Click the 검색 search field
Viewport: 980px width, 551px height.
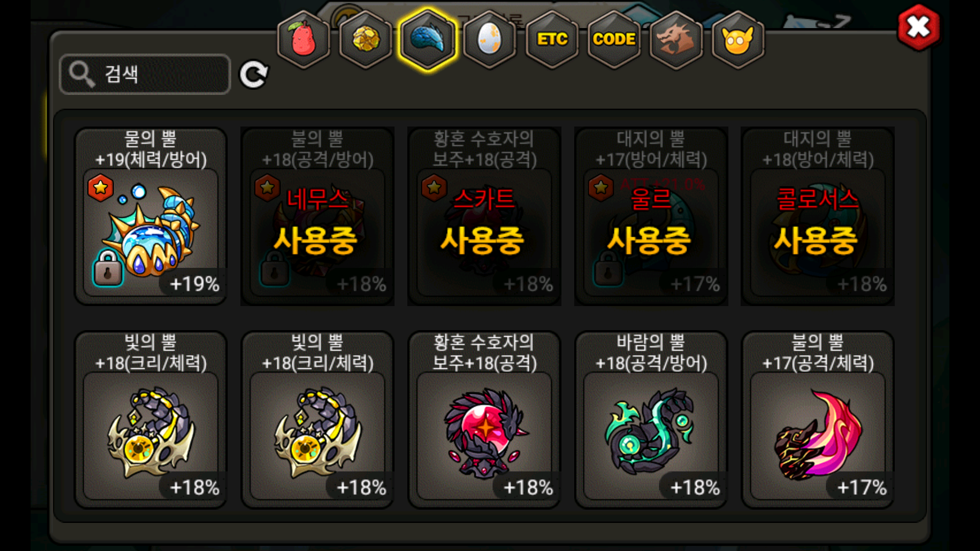[x=145, y=74]
